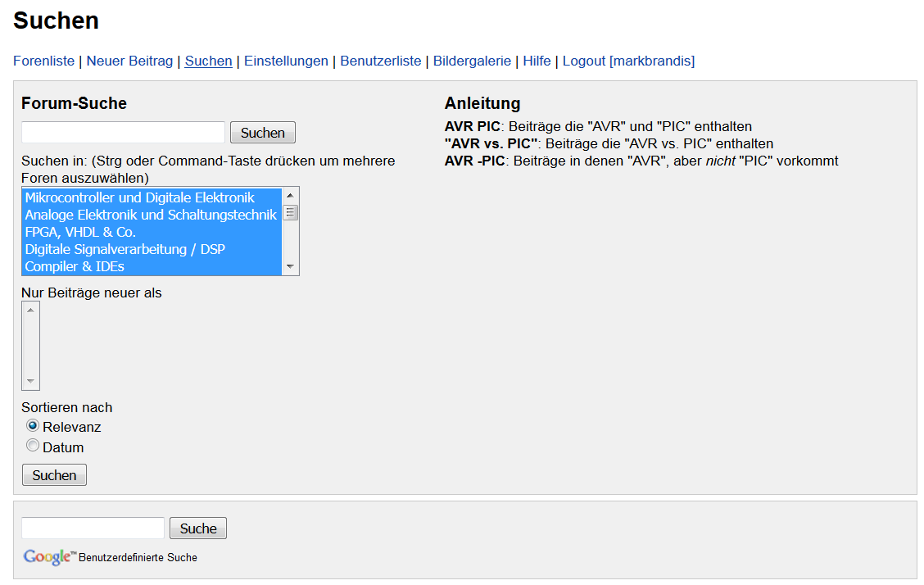Click forum list scroll-down arrow
Screen dimensions: 924x585
290,267
